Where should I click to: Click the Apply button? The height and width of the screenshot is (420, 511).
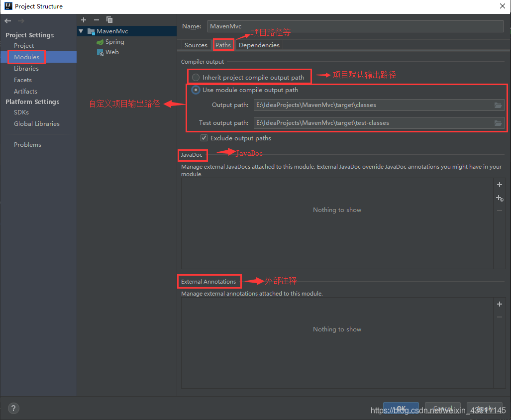coord(484,409)
